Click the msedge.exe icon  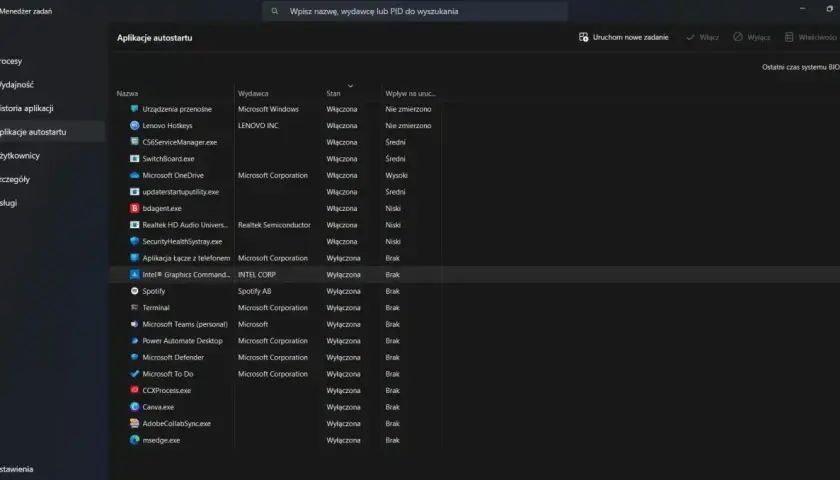134,440
